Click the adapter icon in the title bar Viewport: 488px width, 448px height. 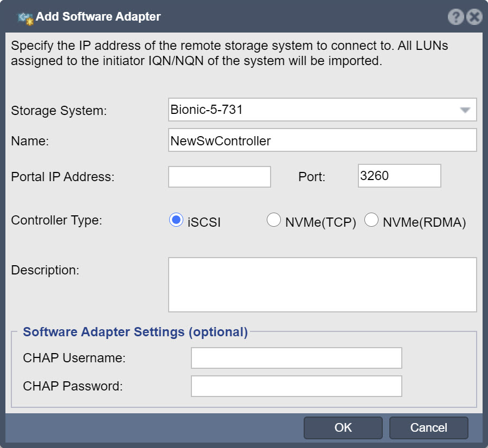25,18
